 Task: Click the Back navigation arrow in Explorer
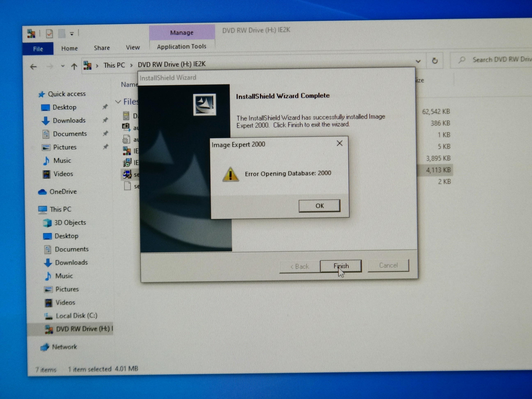click(33, 67)
